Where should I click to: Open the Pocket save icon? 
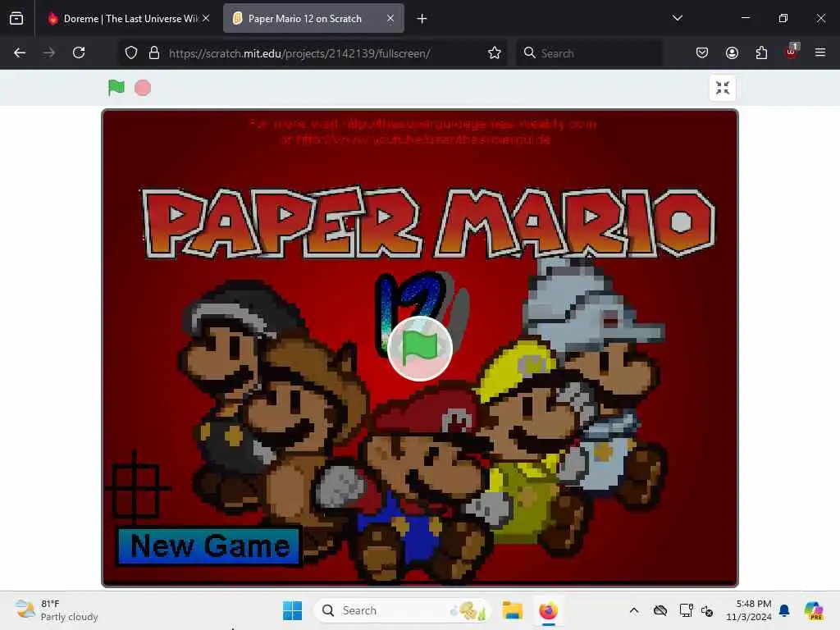(x=702, y=52)
